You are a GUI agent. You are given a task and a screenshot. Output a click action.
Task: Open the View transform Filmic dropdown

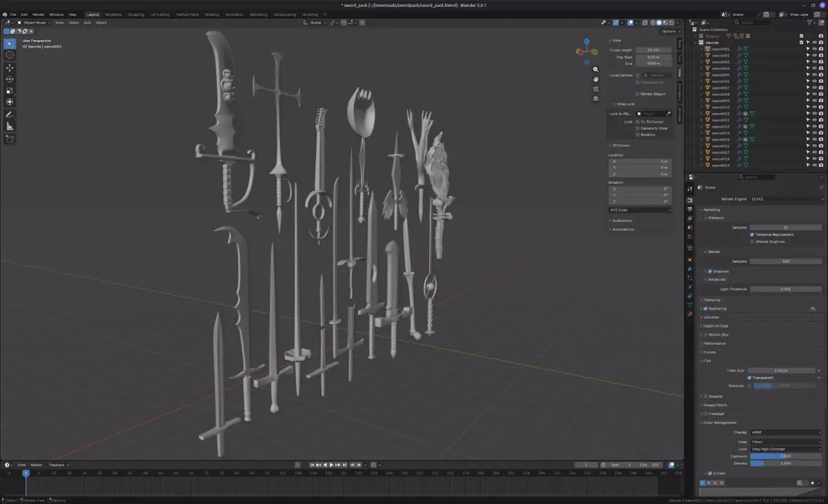tap(786, 441)
